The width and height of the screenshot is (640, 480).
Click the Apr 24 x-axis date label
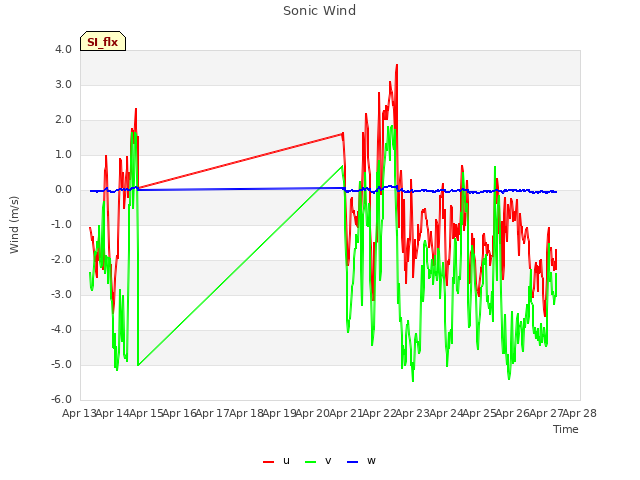(x=446, y=413)
